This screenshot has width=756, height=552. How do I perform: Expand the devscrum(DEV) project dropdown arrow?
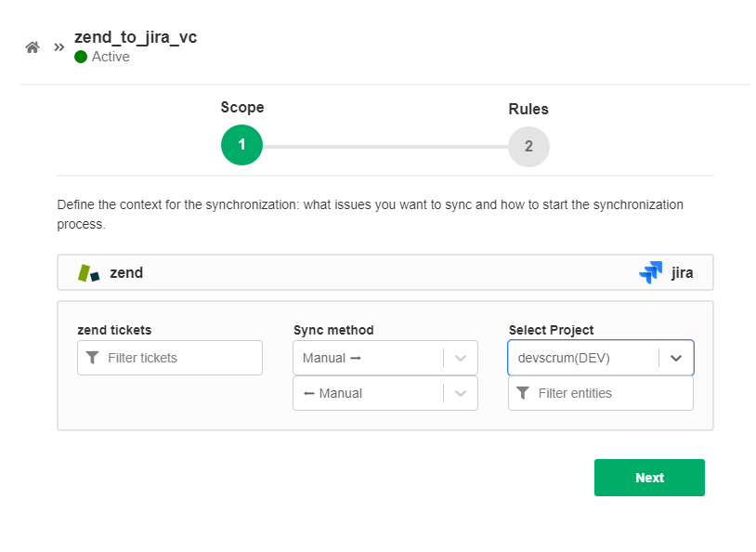pos(676,358)
